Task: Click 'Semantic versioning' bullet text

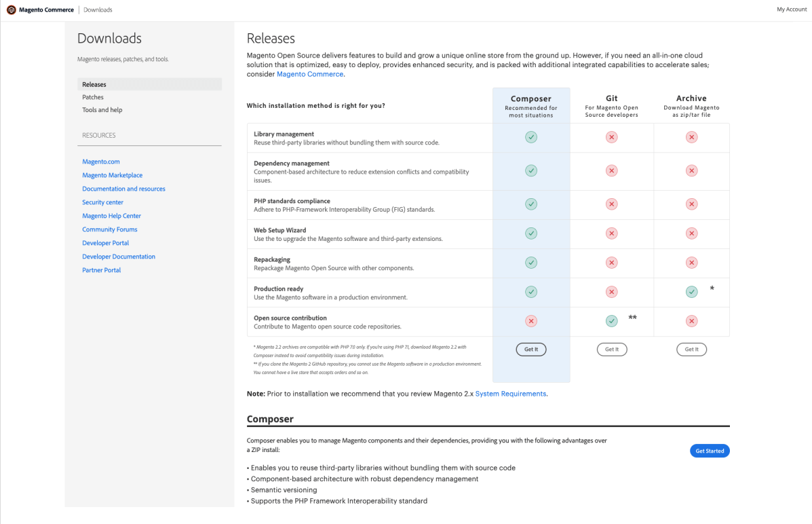Action: click(284, 490)
